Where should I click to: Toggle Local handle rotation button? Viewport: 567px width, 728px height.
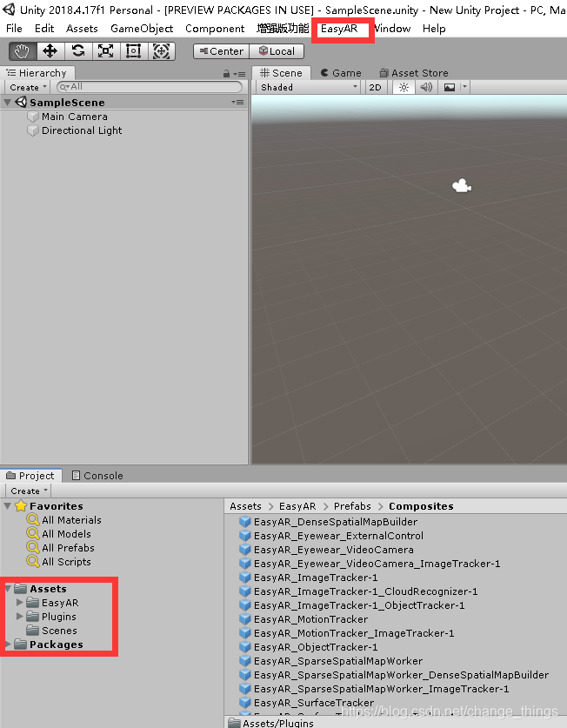point(277,51)
